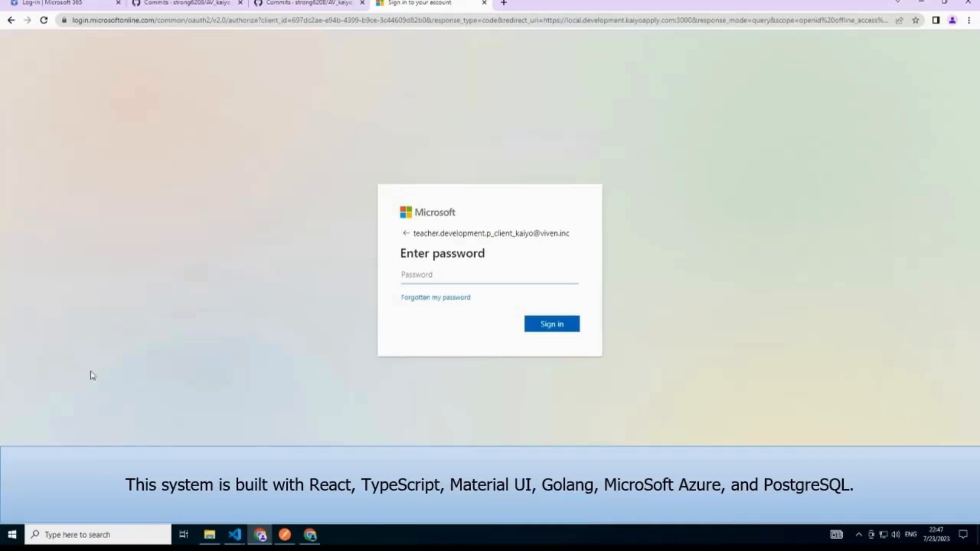The width and height of the screenshot is (980, 551).
Task: Click the browser Forward arrow
Action: click(28, 20)
